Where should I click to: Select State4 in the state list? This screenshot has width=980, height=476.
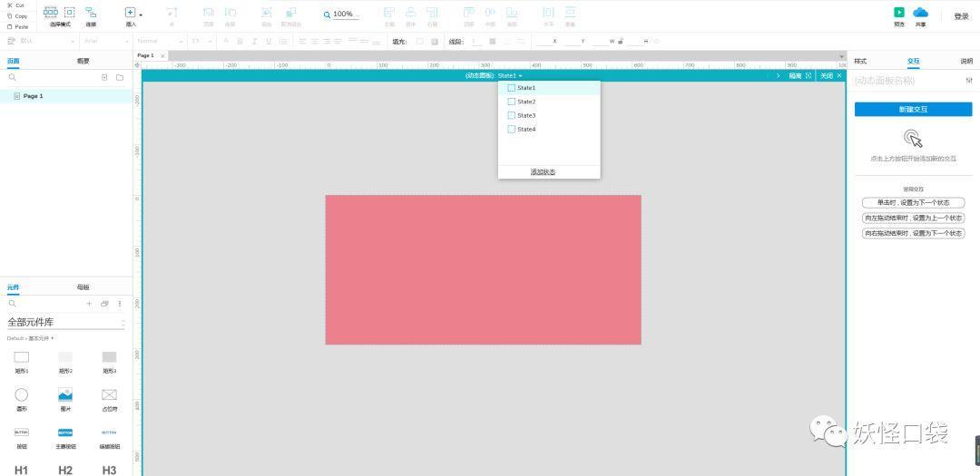click(x=526, y=129)
